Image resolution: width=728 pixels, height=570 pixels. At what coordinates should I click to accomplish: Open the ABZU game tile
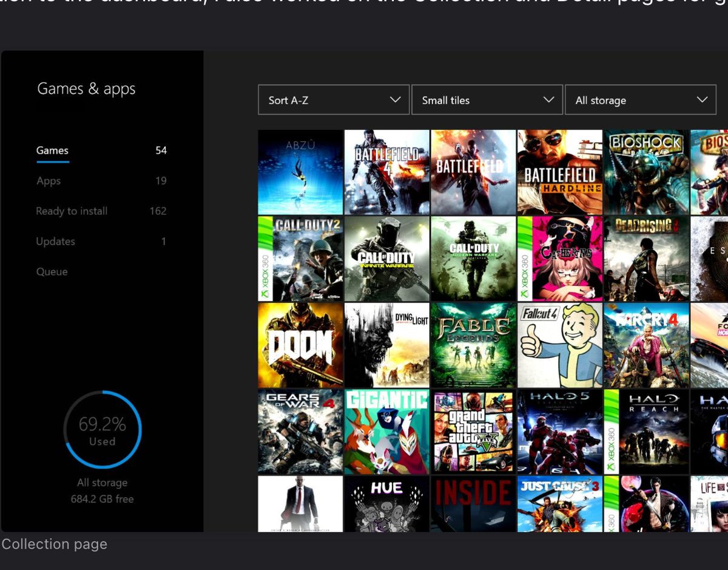(301, 172)
